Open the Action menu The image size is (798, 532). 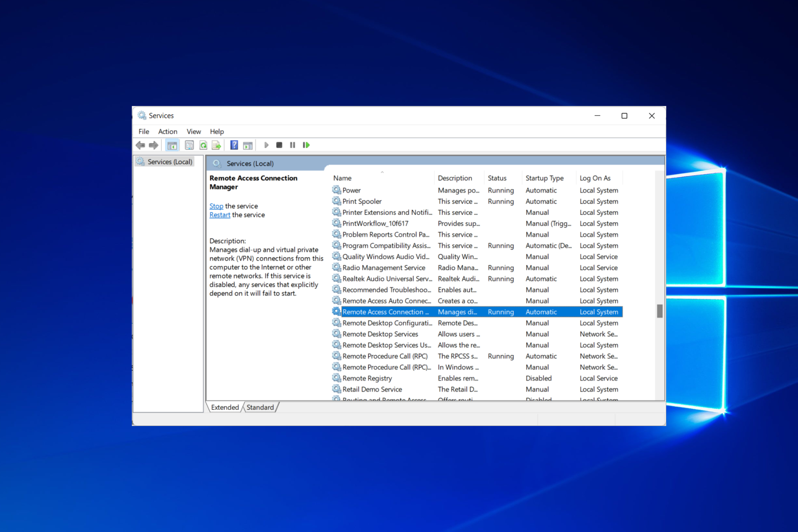point(167,131)
